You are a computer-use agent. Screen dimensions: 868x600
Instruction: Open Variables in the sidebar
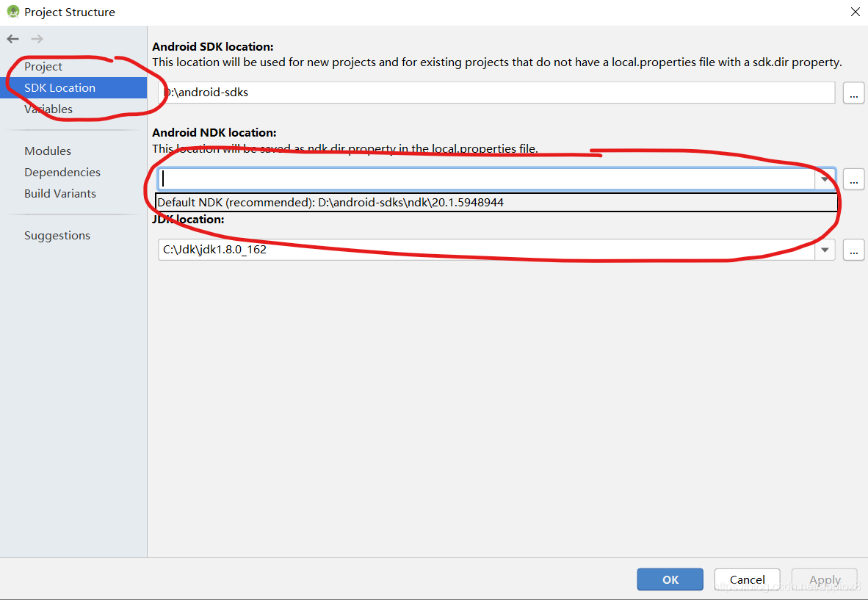click(x=48, y=109)
